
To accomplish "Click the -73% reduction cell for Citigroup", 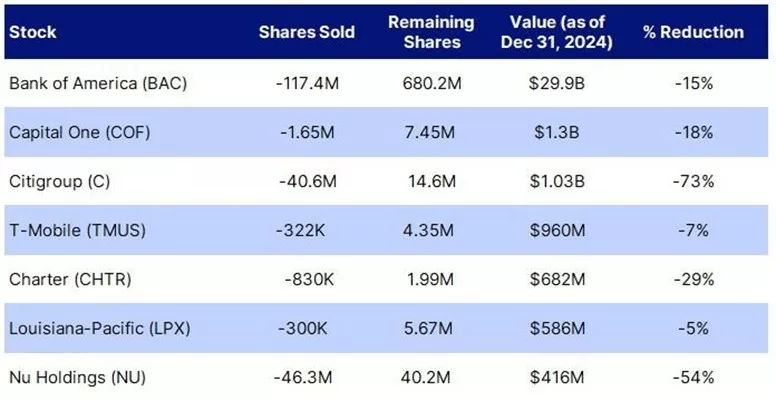I will tap(693, 181).
